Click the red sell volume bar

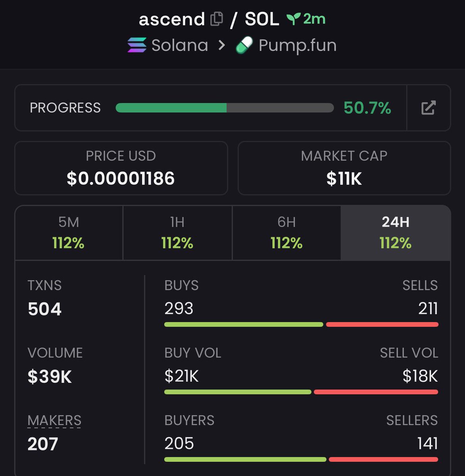click(376, 392)
